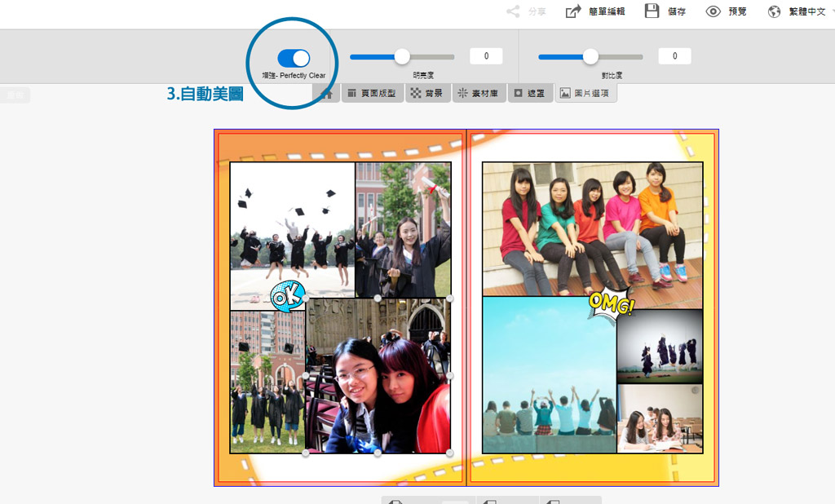The height and width of the screenshot is (504, 835).
Task: Click the OK speech bubble sticker
Action: tap(288, 296)
